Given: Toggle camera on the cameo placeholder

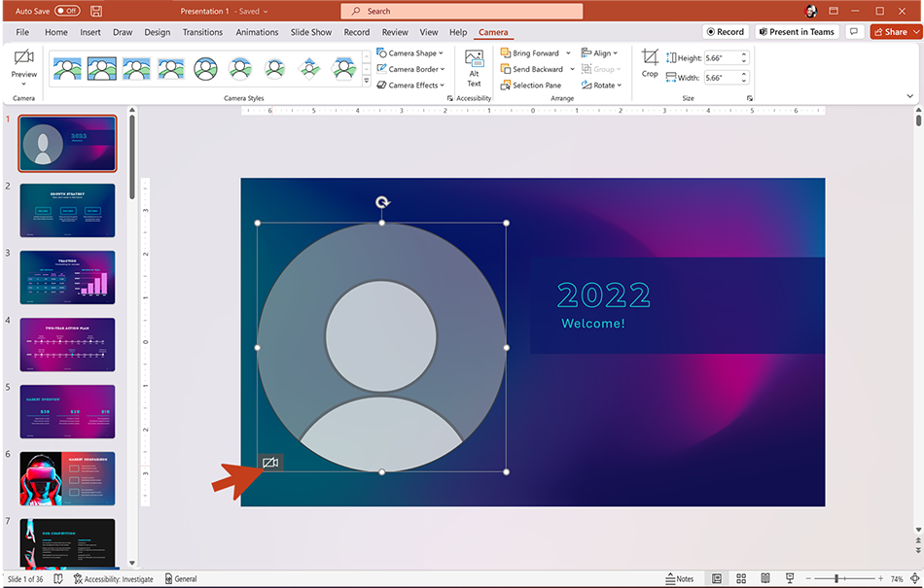Looking at the screenshot, I should (x=270, y=463).
